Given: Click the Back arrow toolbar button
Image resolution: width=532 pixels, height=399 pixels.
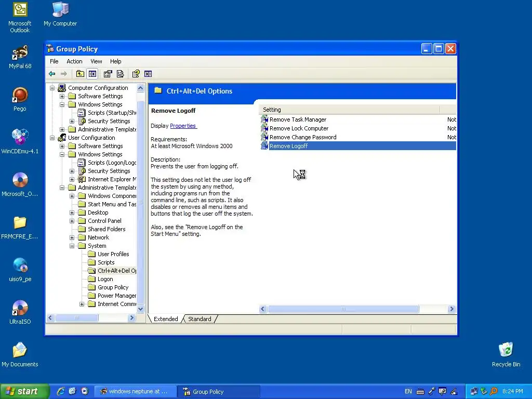Looking at the screenshot, I should (x=52, y=74).
